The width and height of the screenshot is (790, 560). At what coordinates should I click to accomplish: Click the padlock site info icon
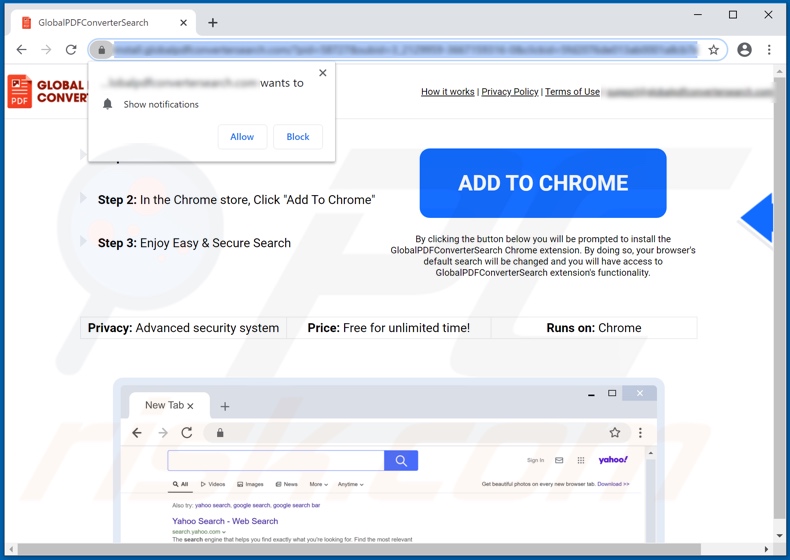pyautogui.click(x=102, y=50)
